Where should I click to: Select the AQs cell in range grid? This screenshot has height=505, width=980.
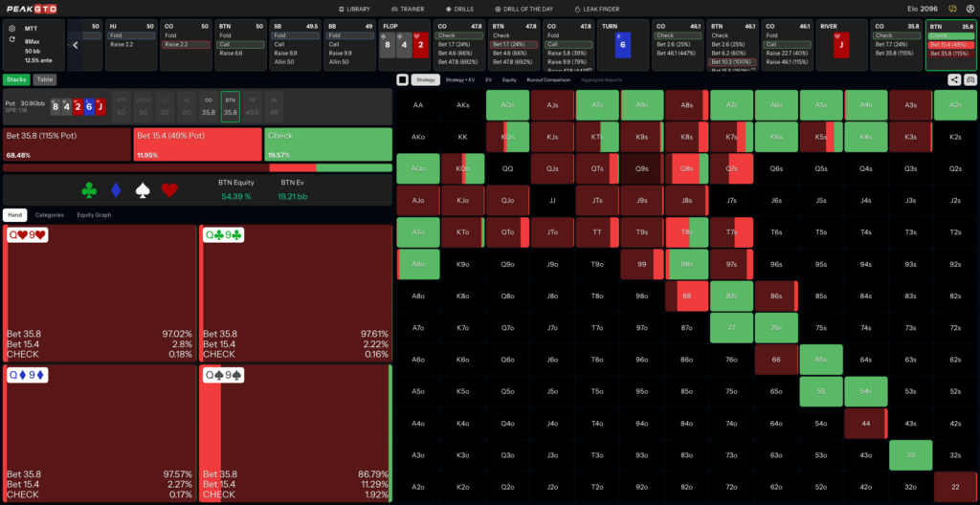coord(507,105)
